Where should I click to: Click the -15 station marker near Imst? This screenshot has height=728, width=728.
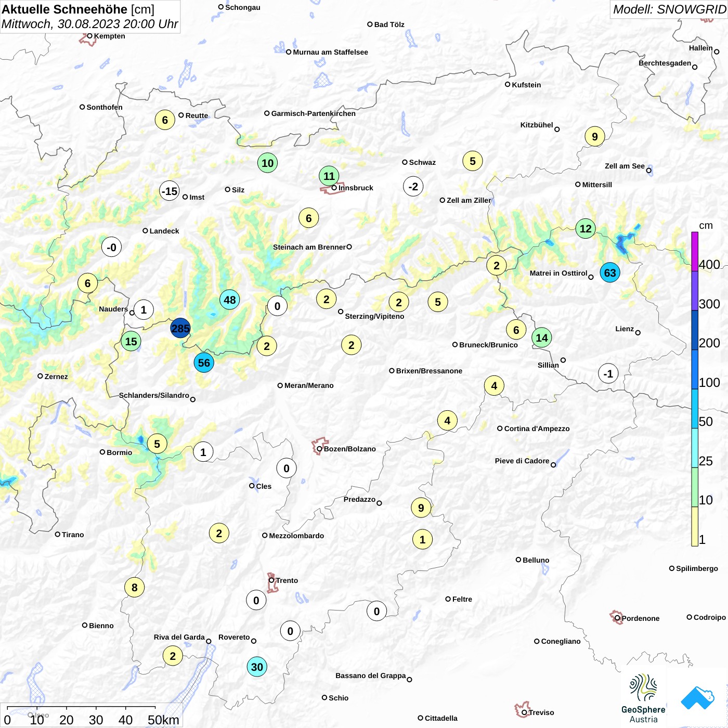(170, 191)
